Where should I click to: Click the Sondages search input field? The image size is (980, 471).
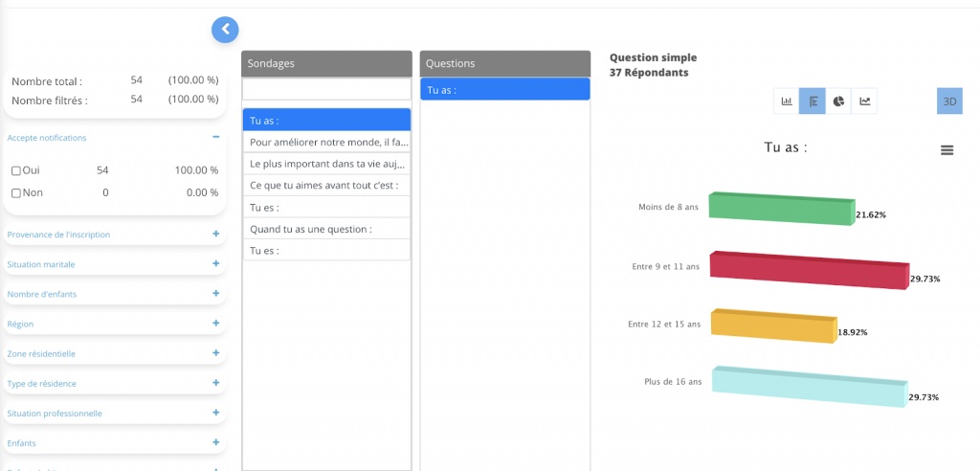(x=326, y=89)
